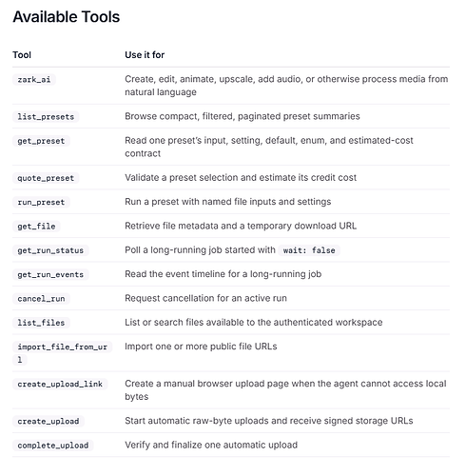Click the Use it for column header
The width and height of the screenshot is (466, 476).
pyautogui.click(x=145, y=55)
